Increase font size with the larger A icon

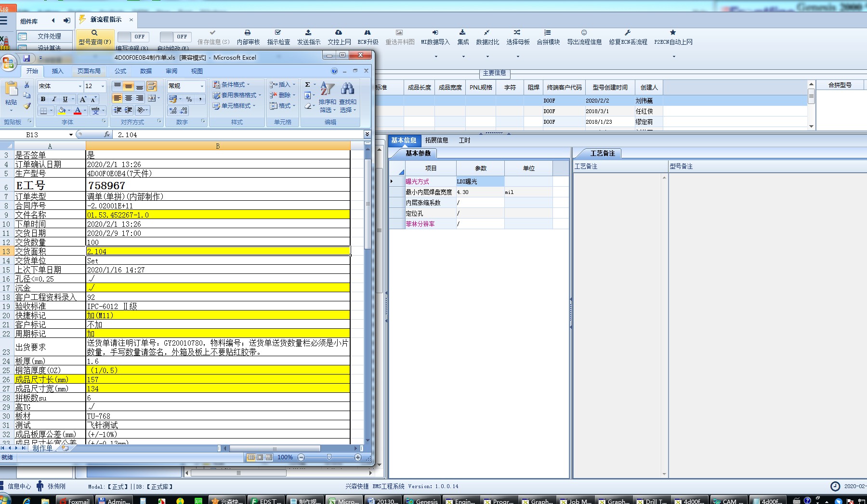click(83, 99)
